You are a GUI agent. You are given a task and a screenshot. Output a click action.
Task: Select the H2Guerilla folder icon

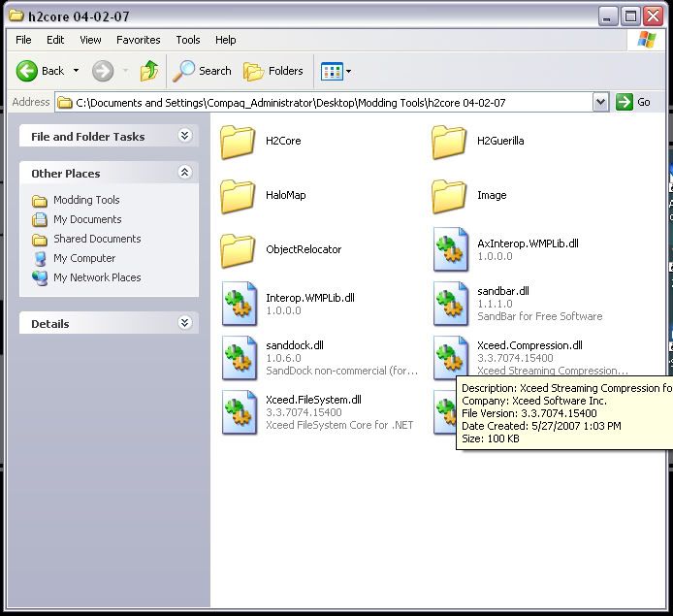[449, 142]
